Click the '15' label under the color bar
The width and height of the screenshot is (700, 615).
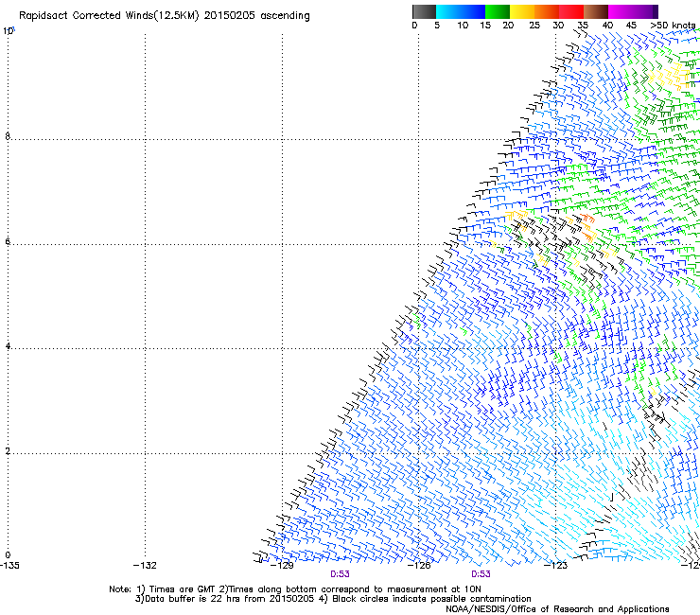485,26
